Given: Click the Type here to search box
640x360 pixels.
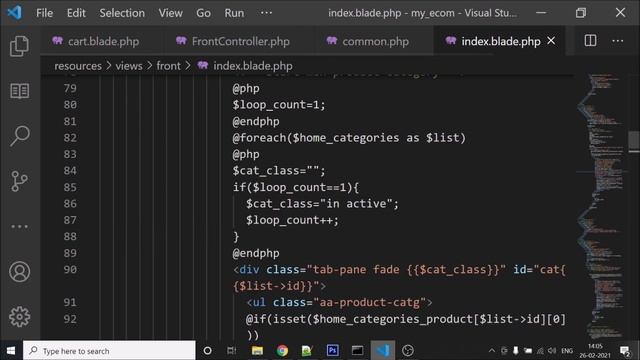Looking at the screenshot, I should 109,351.
